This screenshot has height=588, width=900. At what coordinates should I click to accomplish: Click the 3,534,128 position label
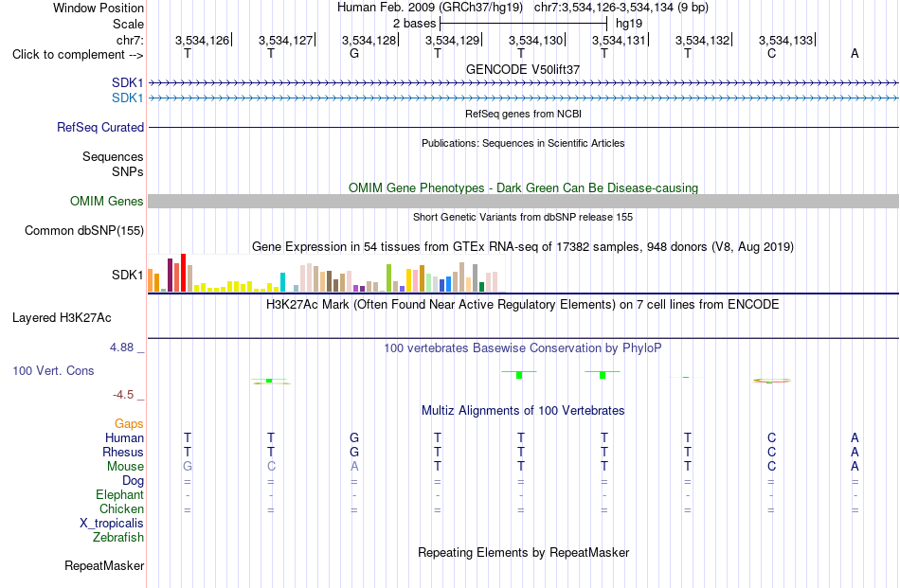point(369,40)
